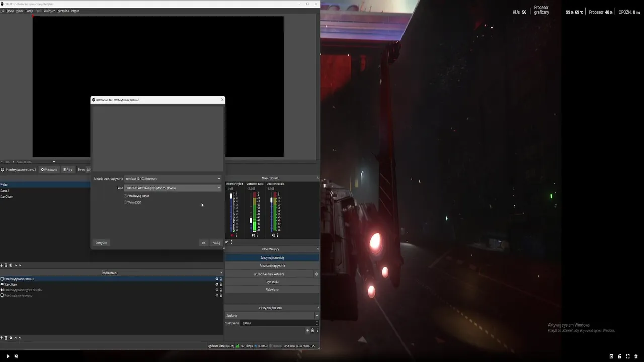The height and width of the screenshot is (362, 644).
Task: Click Zatrzymaj transmisję button
Action: (x=272, y=258)
